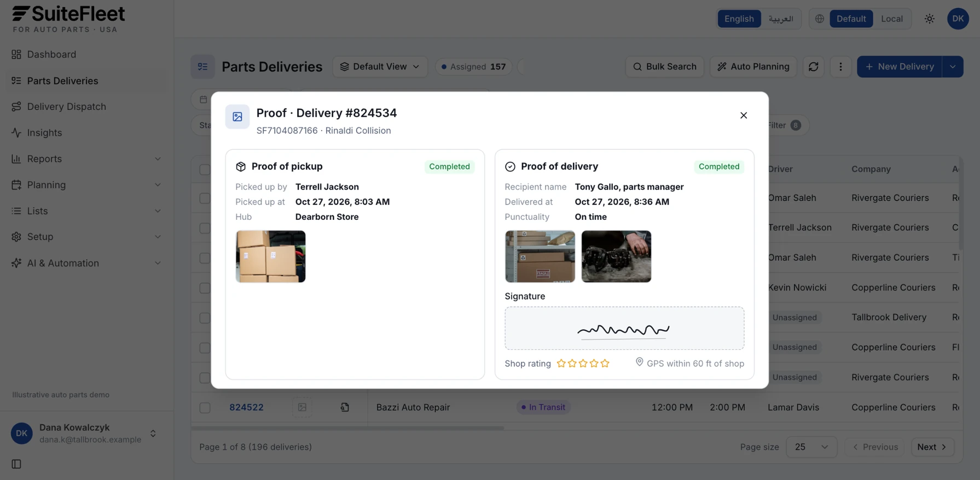Screen dimensions: 980x480
Task: Click the proof image icon in row 824522
Action: (x=302, y=407)
